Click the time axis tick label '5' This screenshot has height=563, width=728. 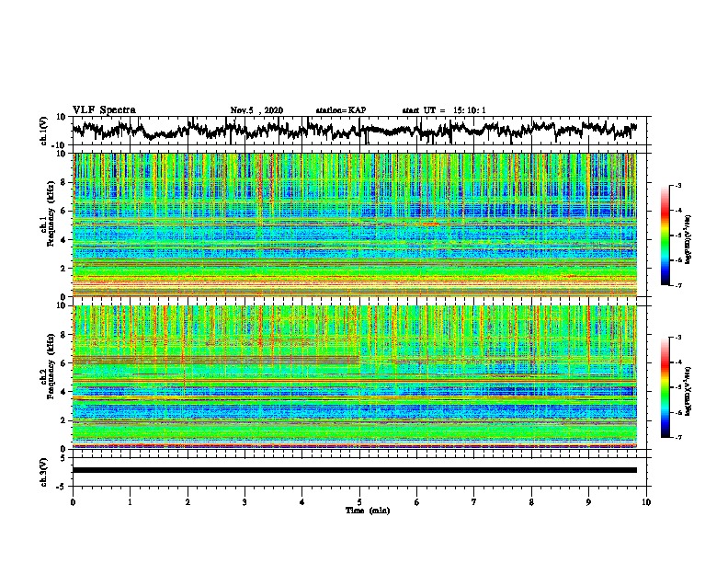coord(359,502)
